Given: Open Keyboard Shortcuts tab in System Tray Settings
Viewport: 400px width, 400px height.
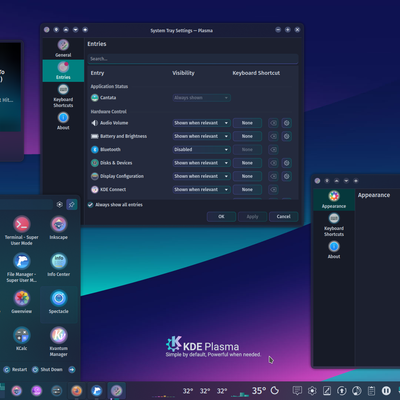Looking at the screenshot, I should click(63, 96).
